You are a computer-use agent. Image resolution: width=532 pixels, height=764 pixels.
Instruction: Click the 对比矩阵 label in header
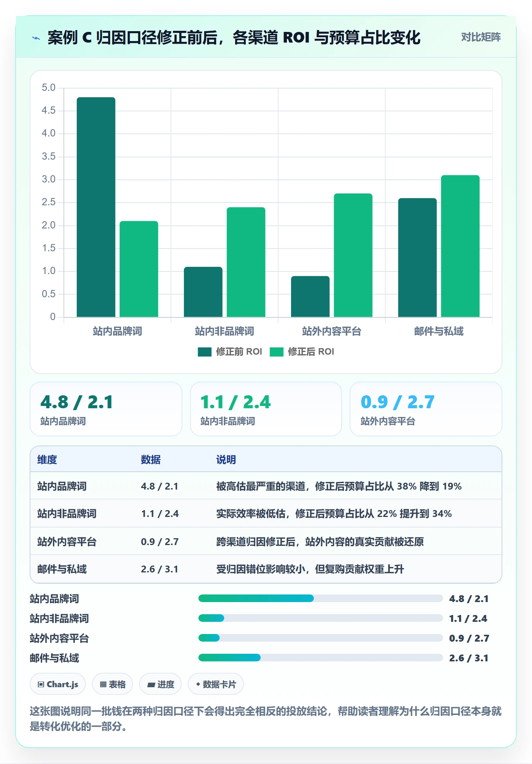click(481, 37)
